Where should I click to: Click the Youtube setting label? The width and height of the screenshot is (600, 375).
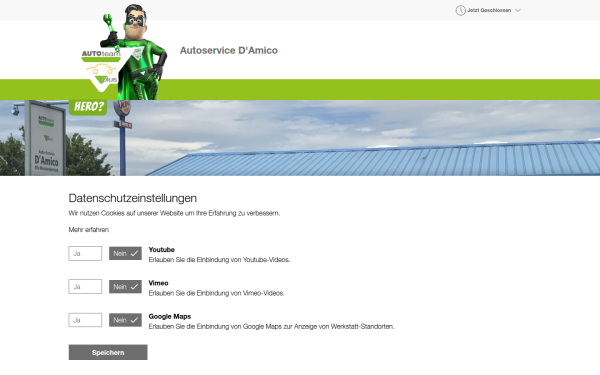point(161,249)
